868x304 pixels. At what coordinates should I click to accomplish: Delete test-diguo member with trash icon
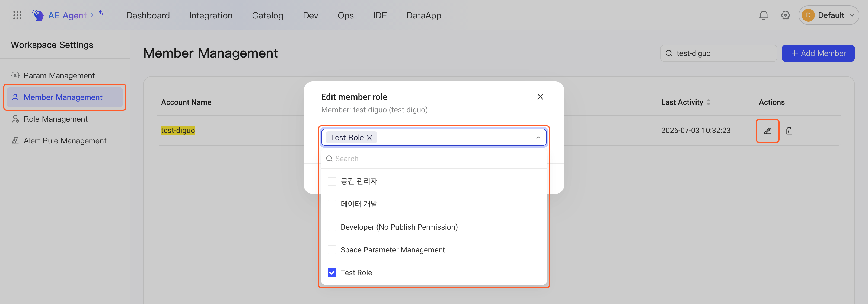tap(789, 131)
